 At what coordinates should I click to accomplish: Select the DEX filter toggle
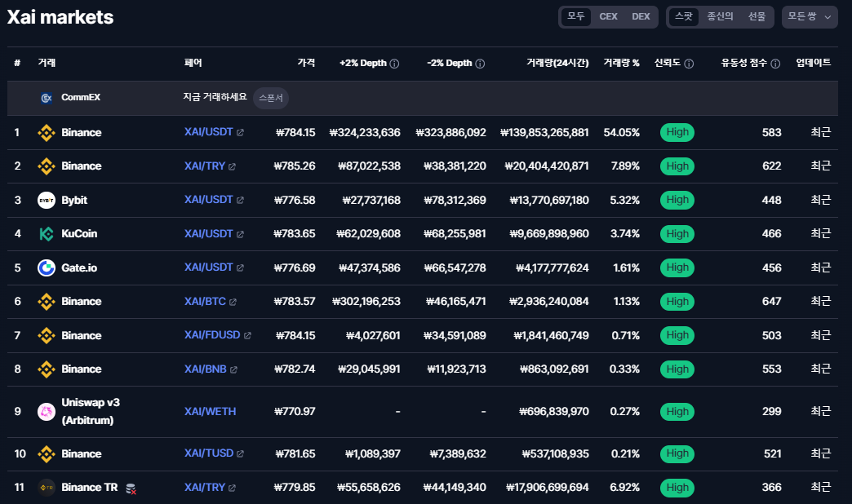point(641,16)
